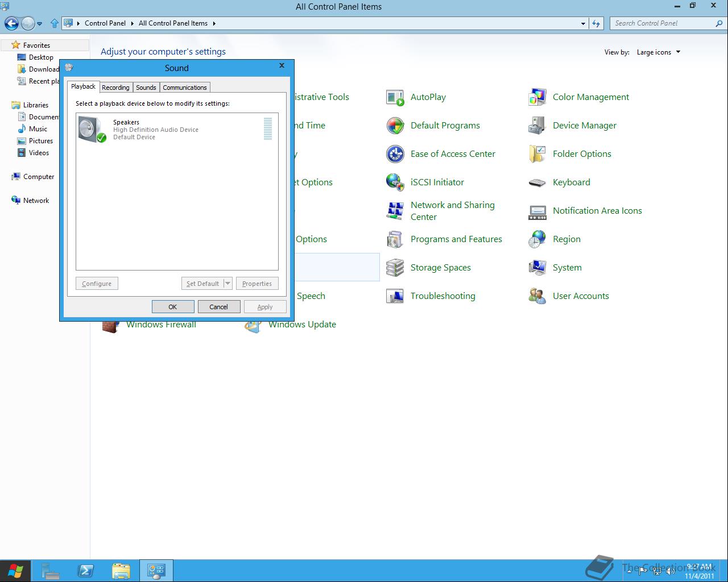Select the Speakers device icon
This screenshot has height=582, width=728.
pos(92,129)
